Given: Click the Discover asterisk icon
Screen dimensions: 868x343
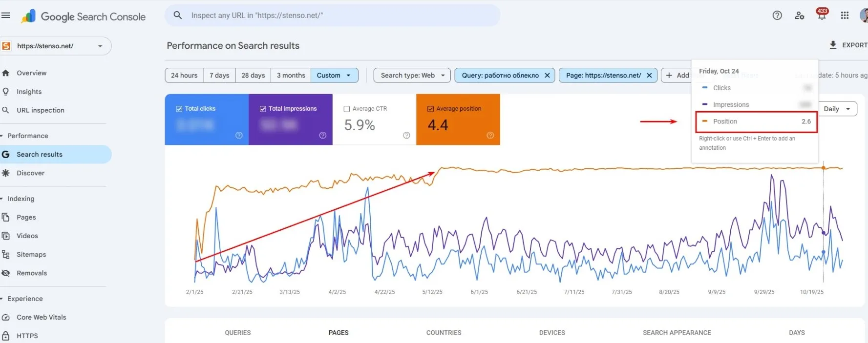Looking at the screenshot, I should 6,173.
